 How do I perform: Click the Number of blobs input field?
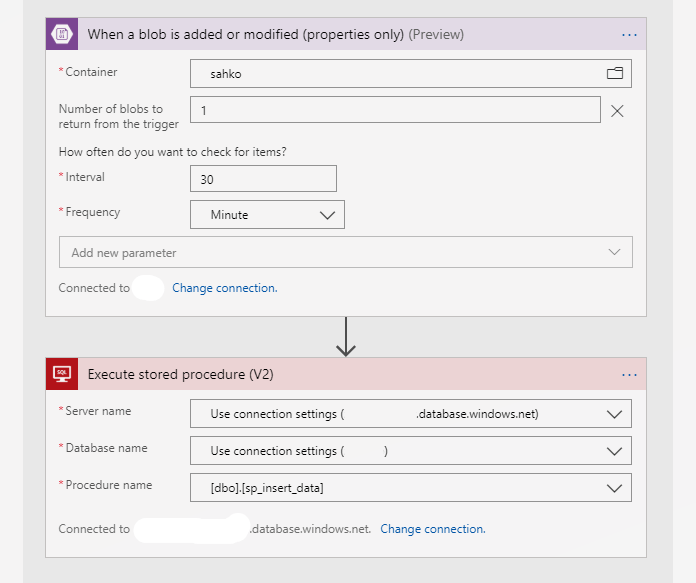[x=395, y=110]
